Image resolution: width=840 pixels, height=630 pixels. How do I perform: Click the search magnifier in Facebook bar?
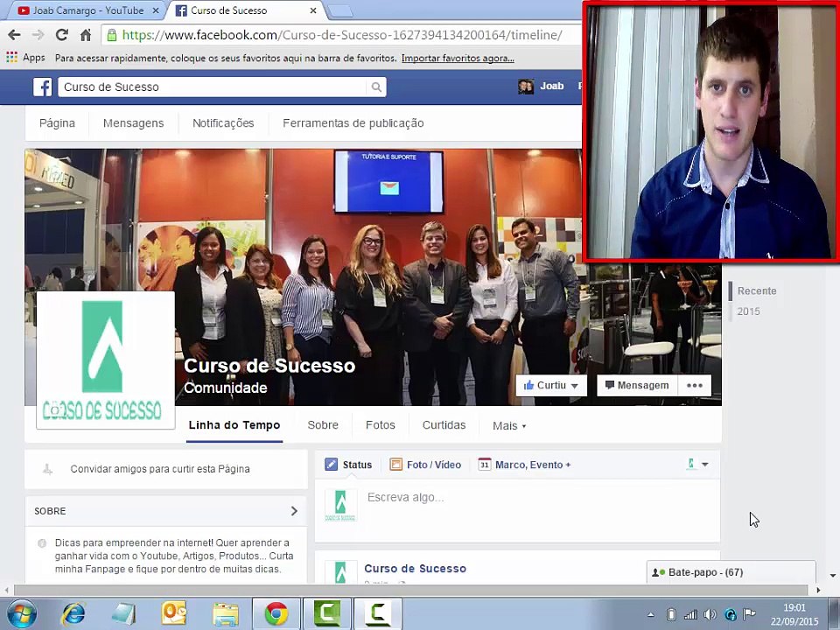click(x=376, y=87)
